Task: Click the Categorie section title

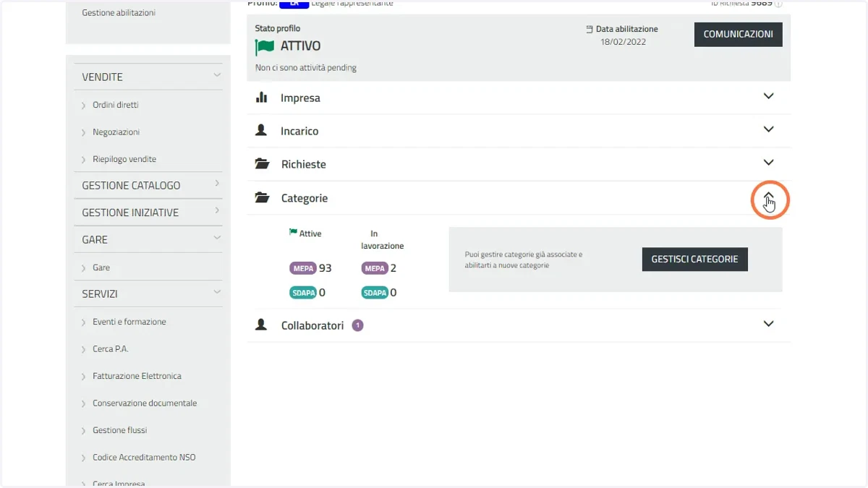Action: [305, 197]
